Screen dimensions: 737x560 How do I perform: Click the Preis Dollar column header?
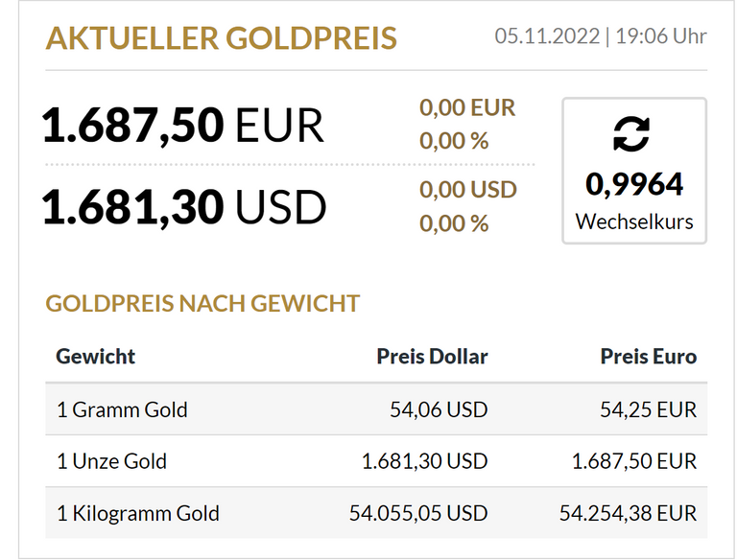point(432,357)
